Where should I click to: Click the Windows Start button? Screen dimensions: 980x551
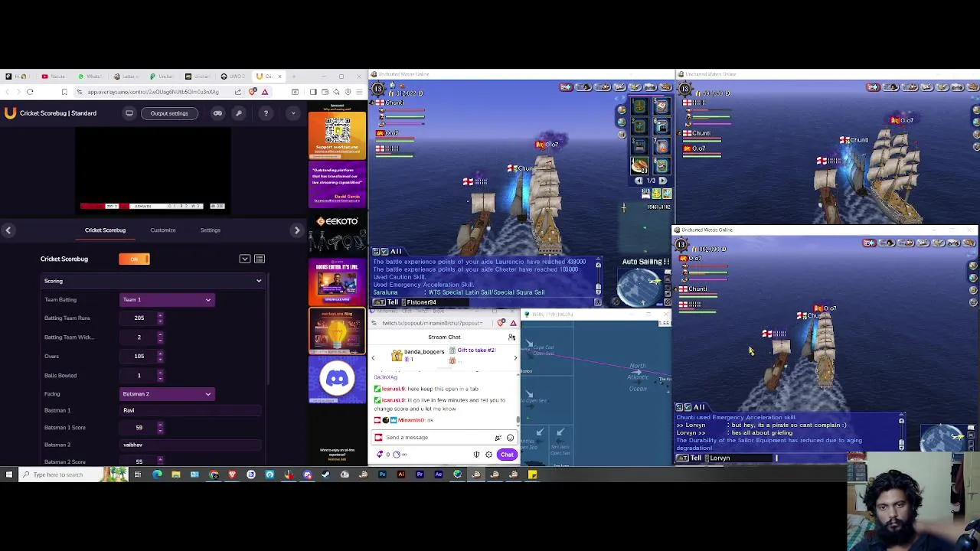(x=9, y=474)
